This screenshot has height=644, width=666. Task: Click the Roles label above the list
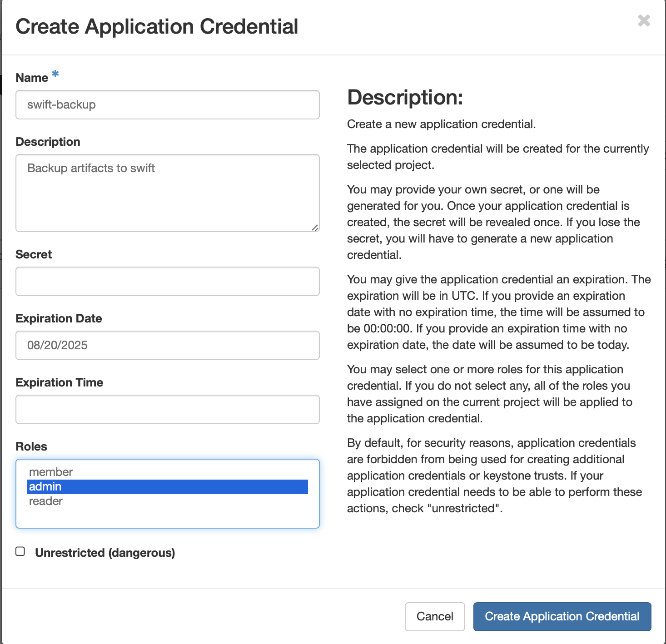[x=31, y=446]
